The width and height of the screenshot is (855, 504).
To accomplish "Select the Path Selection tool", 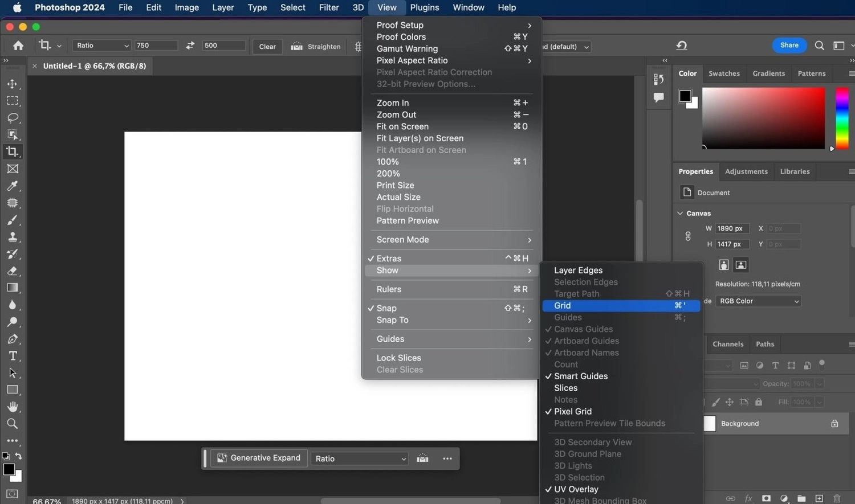I will point(12,373).
